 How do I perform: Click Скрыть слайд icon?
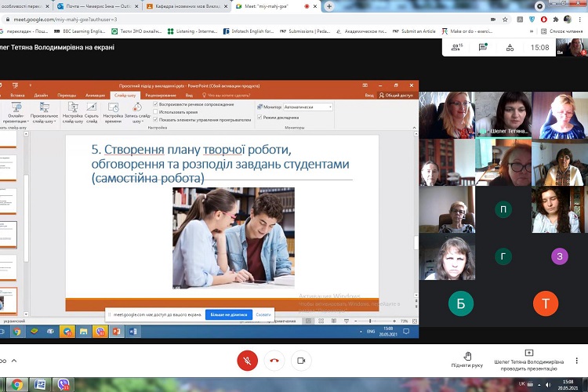coord(92,113)
